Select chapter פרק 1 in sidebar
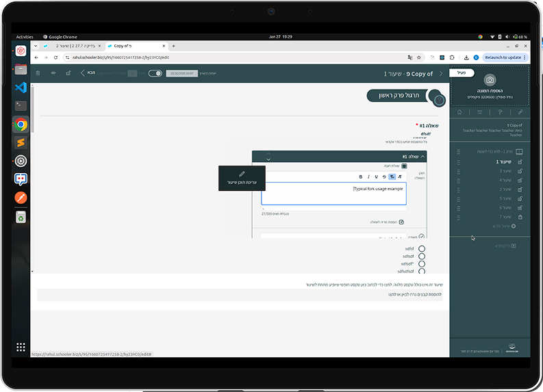The image size is (543, 392). tap(494, 152)
